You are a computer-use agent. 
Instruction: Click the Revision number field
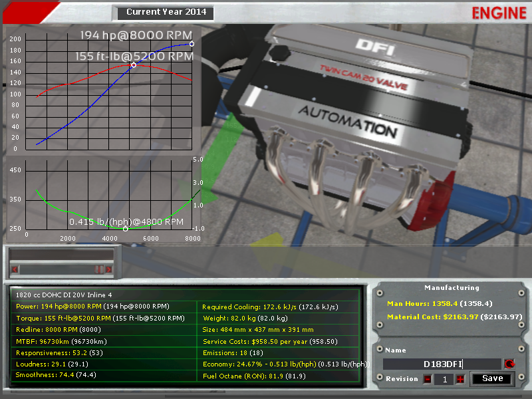tap(444, 379)
